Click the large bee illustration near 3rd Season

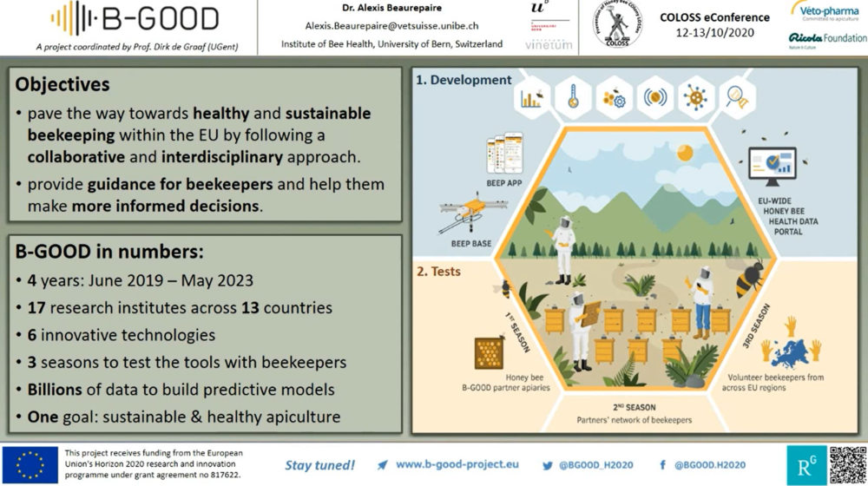750,279
